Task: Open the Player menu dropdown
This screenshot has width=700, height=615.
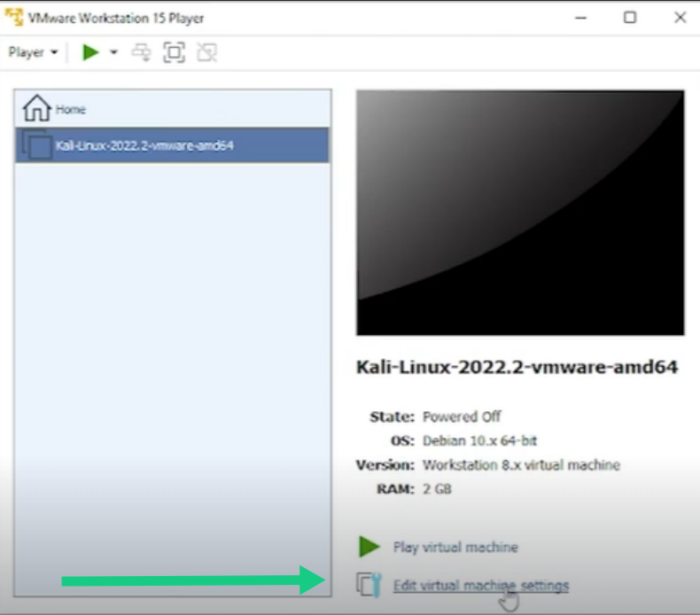Action: tap(33, 52)
